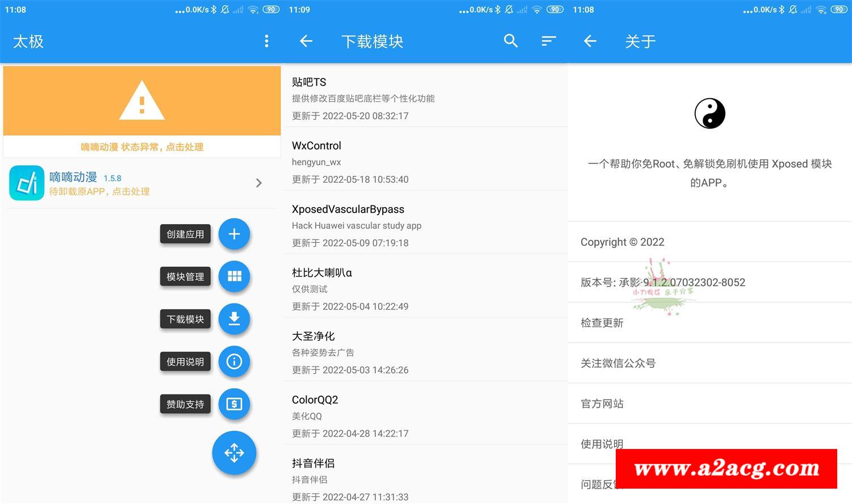
Task: Select the 下载模块 label
Action: [x=185, y=319]
